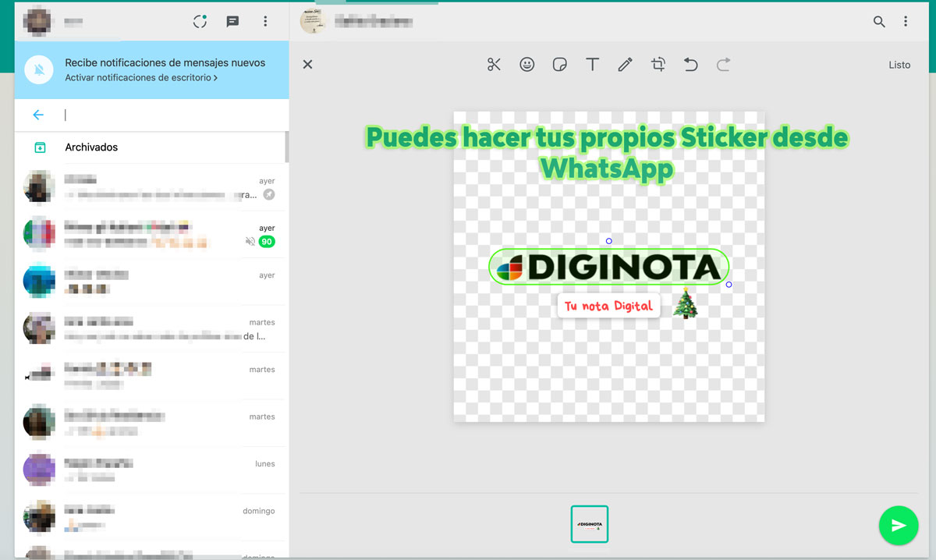This screenshot has width=936, height=560.
Task: Click the muted speaker icon on chat
Action: [x=250, y=242]
